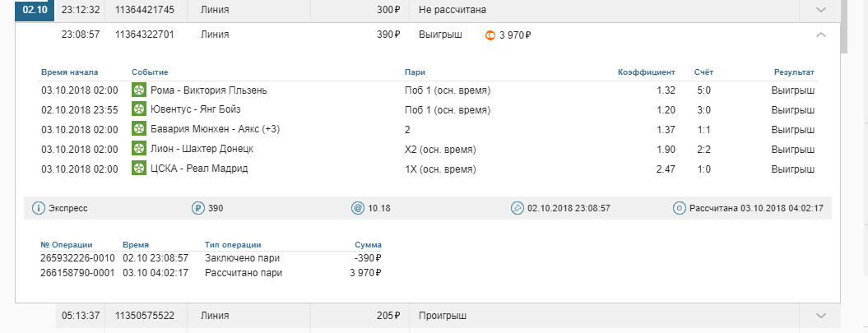Click the Коэффициент column header
The image size is (868, 333).
click(647, 72)
